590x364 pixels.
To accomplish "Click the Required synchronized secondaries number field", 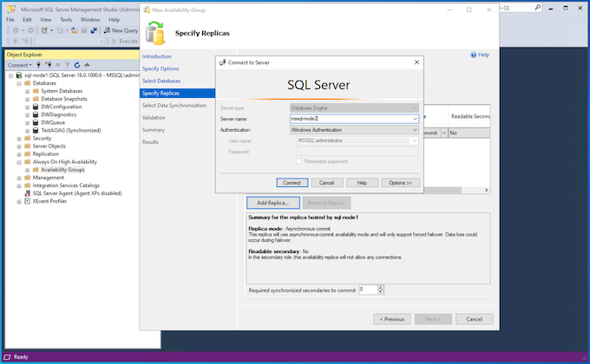I will pyautogui.click(x=369, y=289).
